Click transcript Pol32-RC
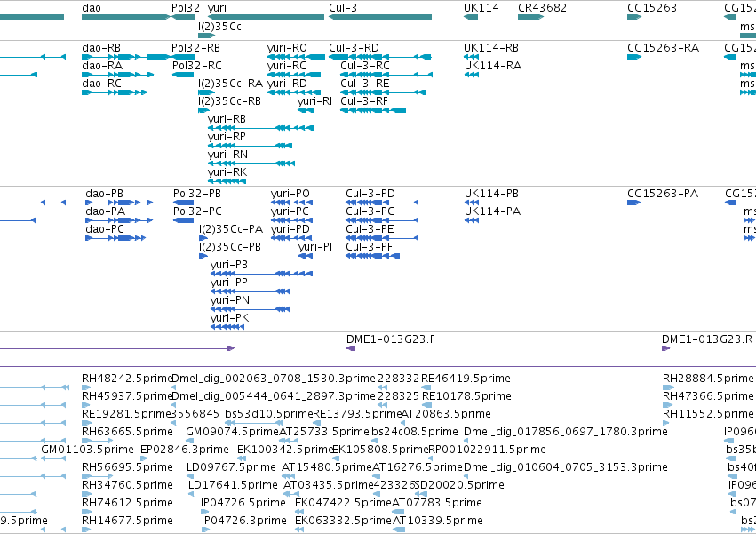The height and width of the screenshot is (534, 756). [196, 66]
